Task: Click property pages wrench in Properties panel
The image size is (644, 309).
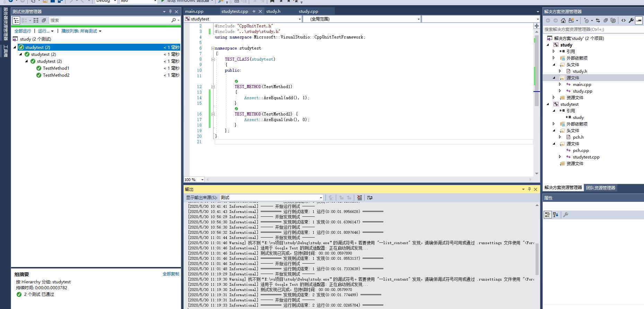Action: pyautogui.click(x=566, y=215)
